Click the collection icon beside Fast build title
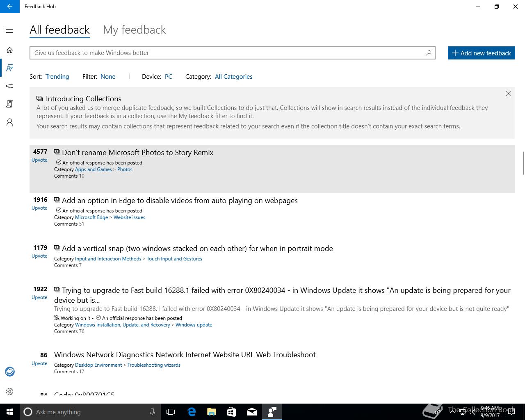 click(57, 290)
